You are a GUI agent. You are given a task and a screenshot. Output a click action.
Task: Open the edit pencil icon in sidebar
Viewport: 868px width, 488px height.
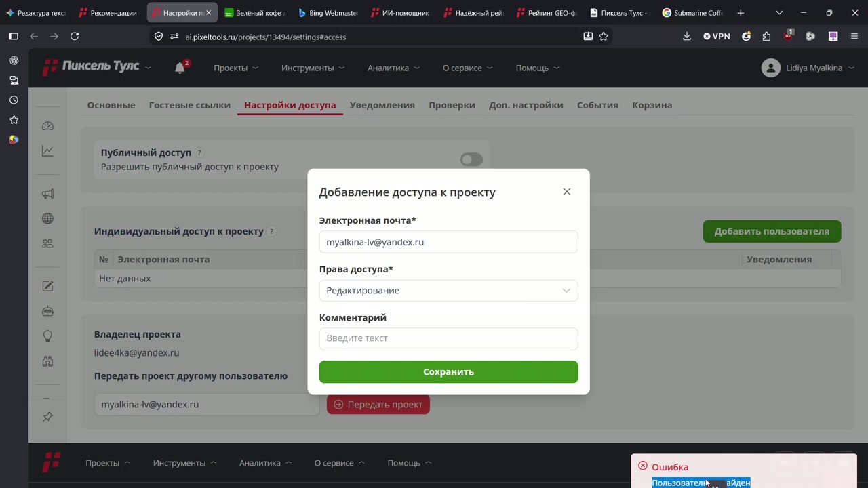[47, 286]
